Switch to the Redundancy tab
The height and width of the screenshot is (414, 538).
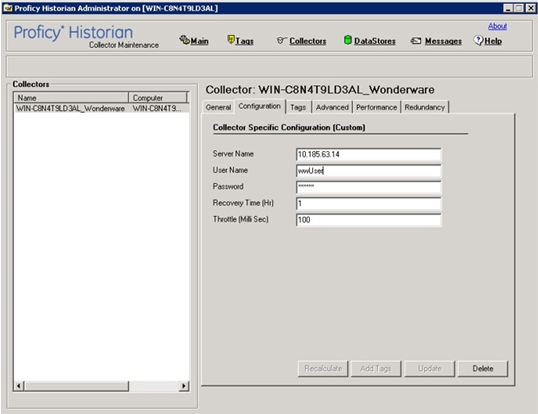tap(424, 107)
